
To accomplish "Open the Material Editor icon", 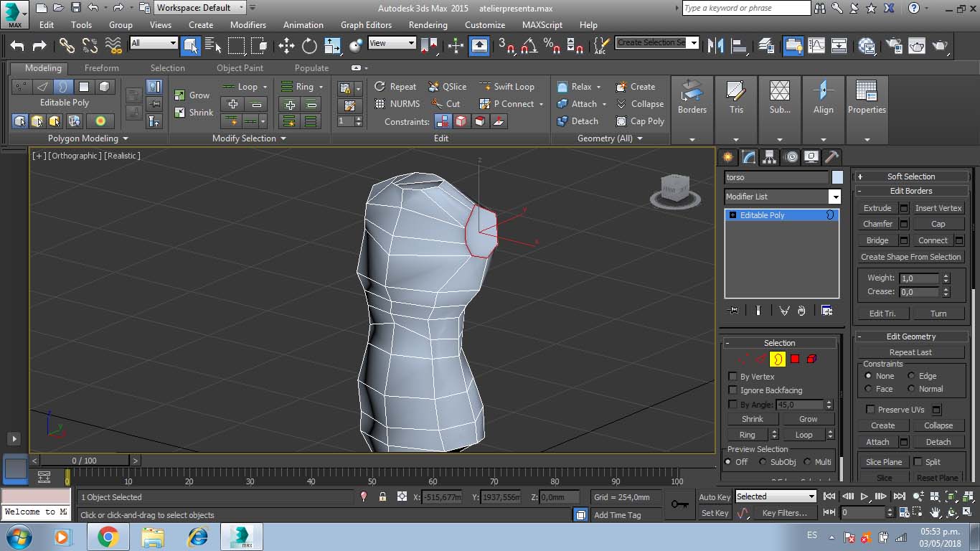I will point(867,46).
